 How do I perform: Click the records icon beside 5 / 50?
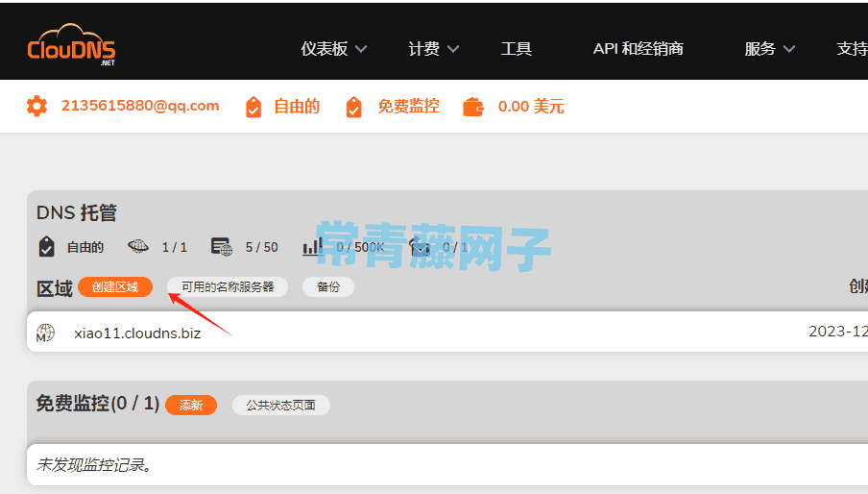pos(222,246)
